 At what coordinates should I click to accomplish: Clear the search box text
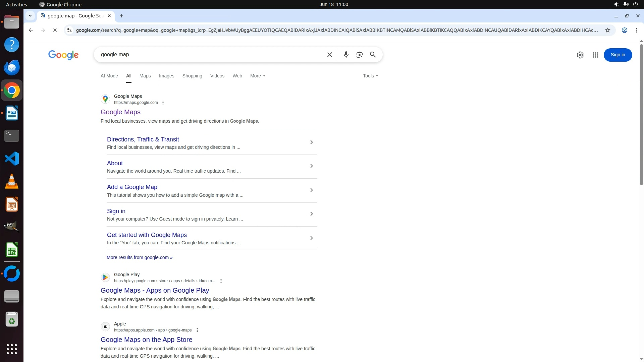(x=329, y=55)
